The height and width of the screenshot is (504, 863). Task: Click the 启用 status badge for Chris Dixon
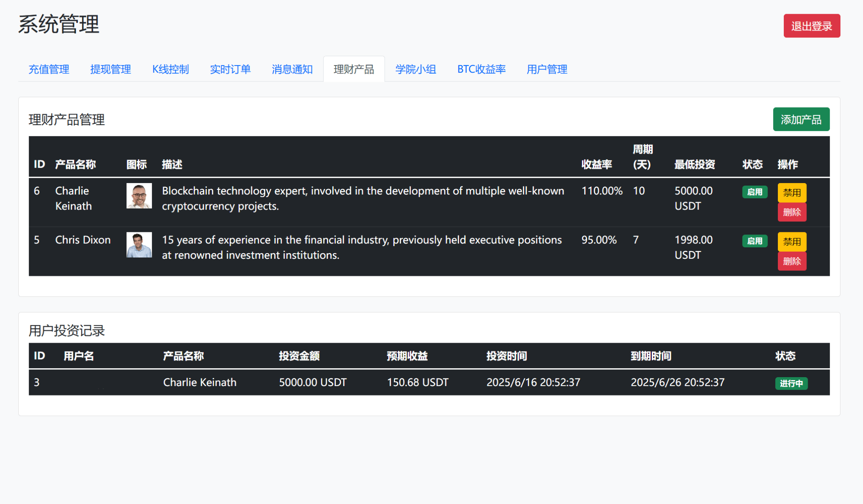tap(754, 241)
